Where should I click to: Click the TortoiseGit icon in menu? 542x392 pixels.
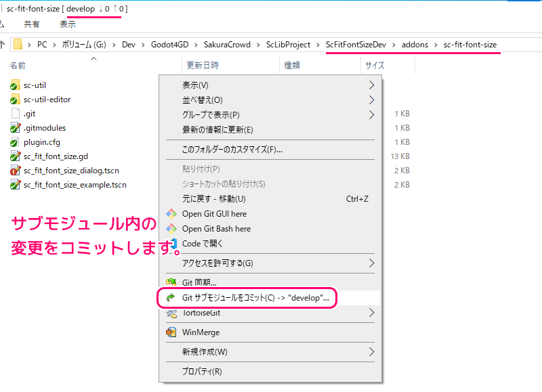tap(171, 313)
